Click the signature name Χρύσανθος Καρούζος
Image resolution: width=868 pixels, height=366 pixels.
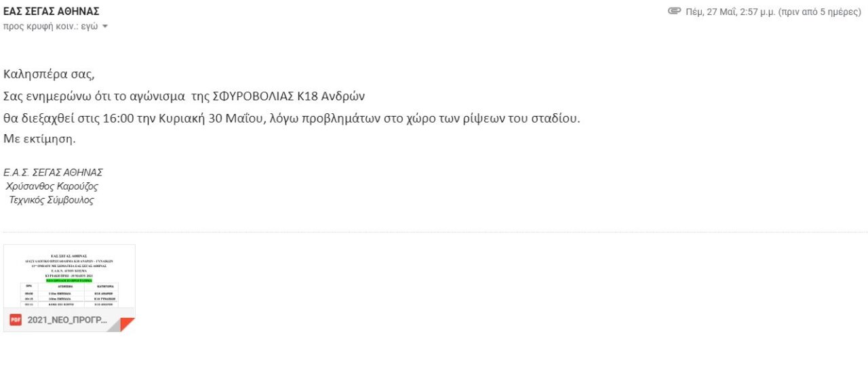coord(52,186)
